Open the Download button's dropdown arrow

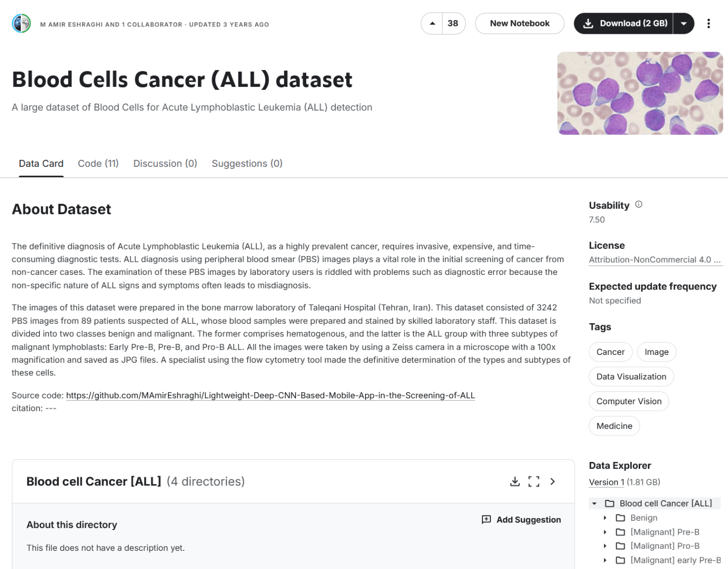pos(684,23)
